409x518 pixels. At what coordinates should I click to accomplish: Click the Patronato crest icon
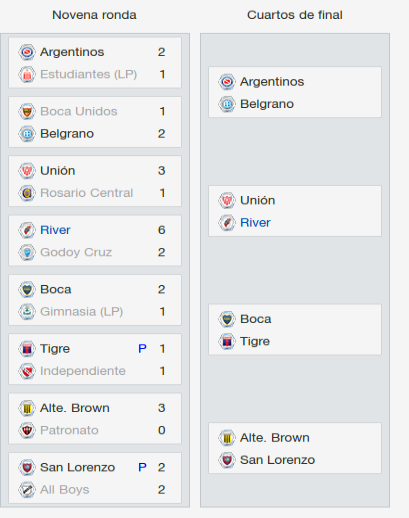[27, 430]
